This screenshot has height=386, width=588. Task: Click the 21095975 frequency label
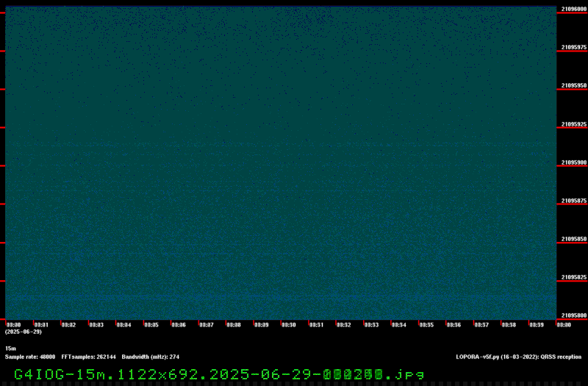pos(574,47)
